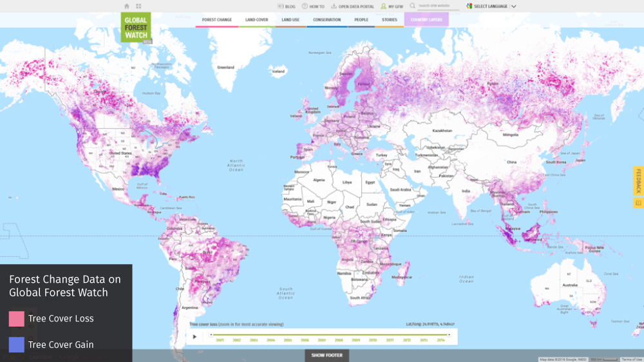This screenshot has width=644, height=362.
Task: Go to the home icon
Action: click(126, 6)
